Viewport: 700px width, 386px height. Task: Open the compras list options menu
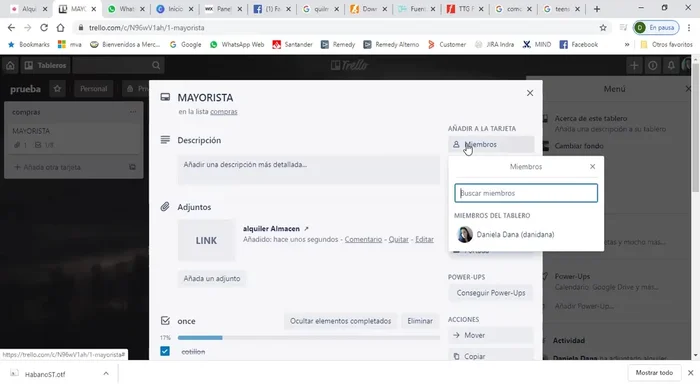pyautogui.click(x=133, y=112)
